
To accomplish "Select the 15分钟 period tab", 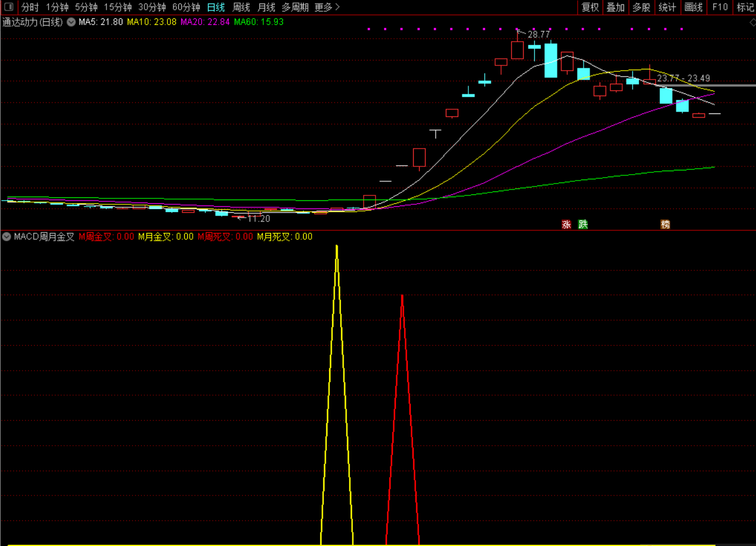I will point(118,7).
